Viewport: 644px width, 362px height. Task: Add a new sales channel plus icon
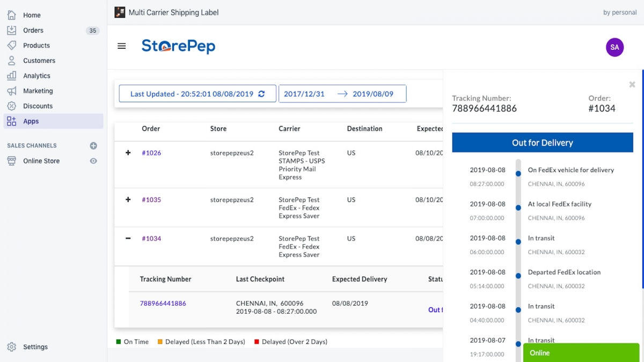point(93,146)
